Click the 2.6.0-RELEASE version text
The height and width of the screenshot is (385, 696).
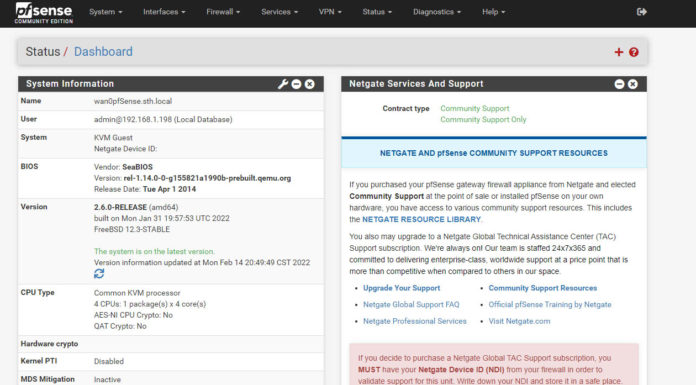point(120,207)
